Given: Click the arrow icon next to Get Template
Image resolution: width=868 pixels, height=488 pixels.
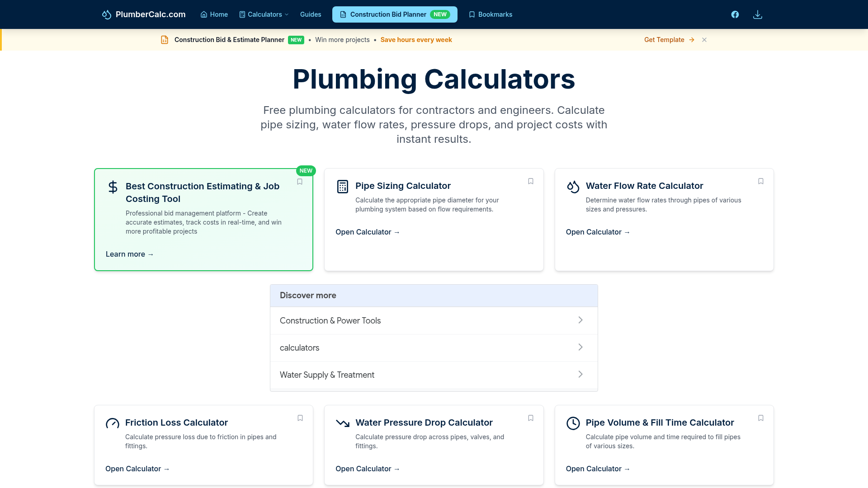Looking at the screenshot, I should point(692,40).
